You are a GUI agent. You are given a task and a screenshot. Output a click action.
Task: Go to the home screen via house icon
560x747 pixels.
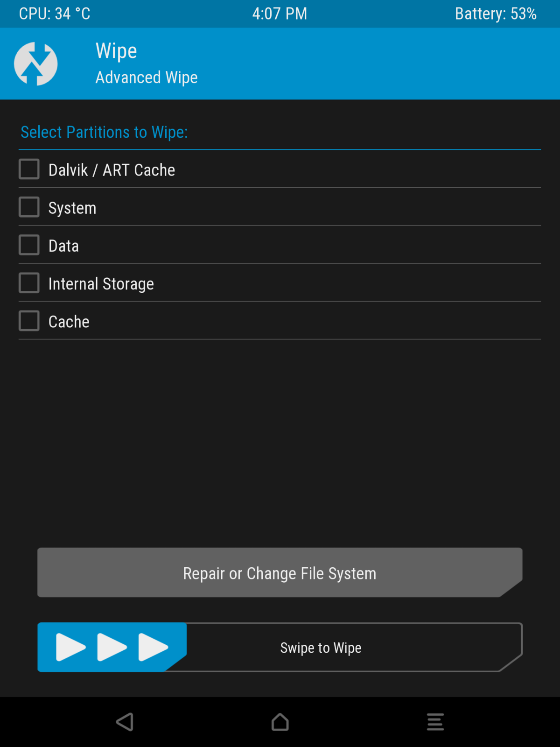coord(280,722)
